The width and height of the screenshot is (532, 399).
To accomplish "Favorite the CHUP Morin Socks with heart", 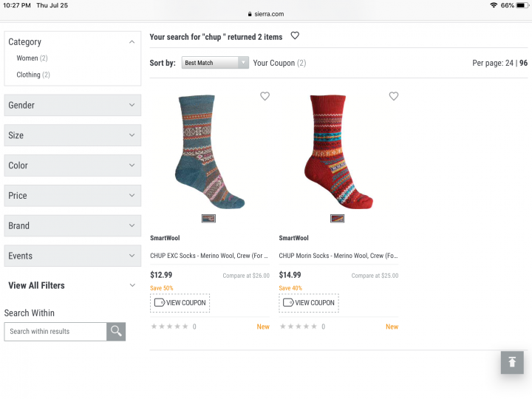I will (x=394, y=96).
